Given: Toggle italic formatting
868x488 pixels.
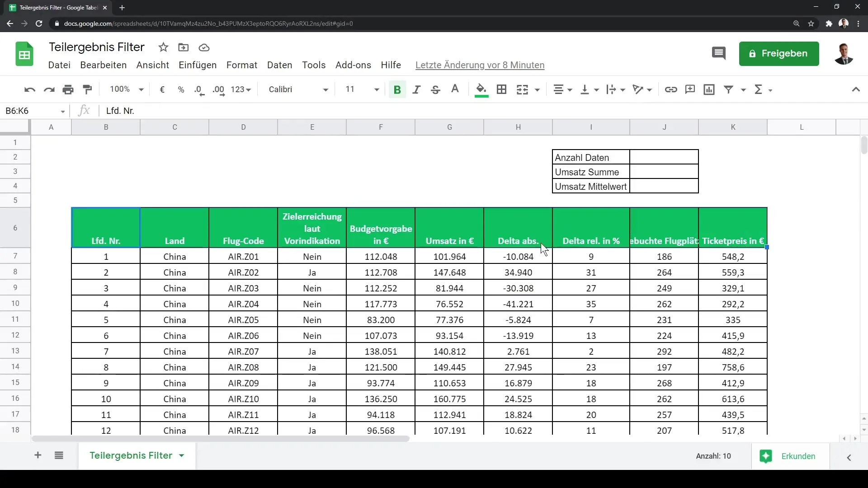Looking at the screenshot, I should (x=416, y=89).
